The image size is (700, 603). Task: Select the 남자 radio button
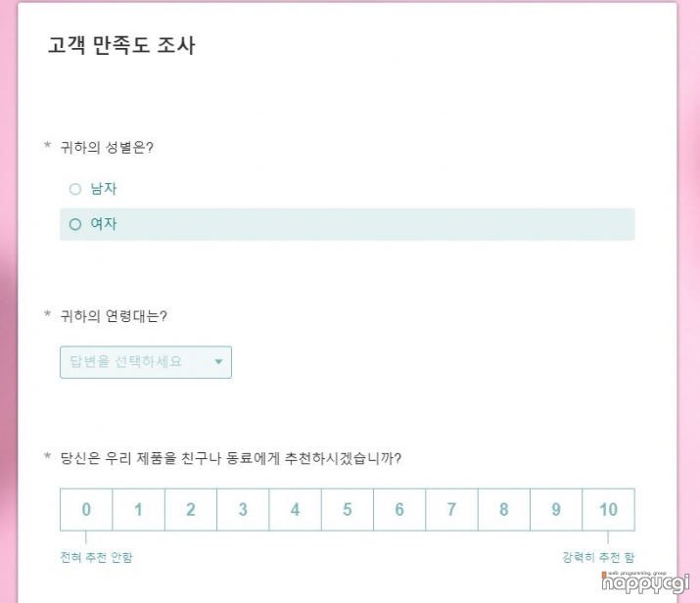[x=75, y=189]
